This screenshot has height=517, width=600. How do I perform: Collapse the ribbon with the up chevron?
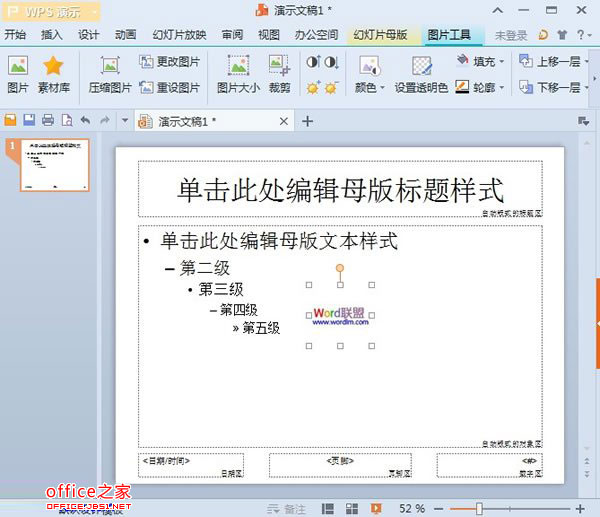[x=497, y=11]
